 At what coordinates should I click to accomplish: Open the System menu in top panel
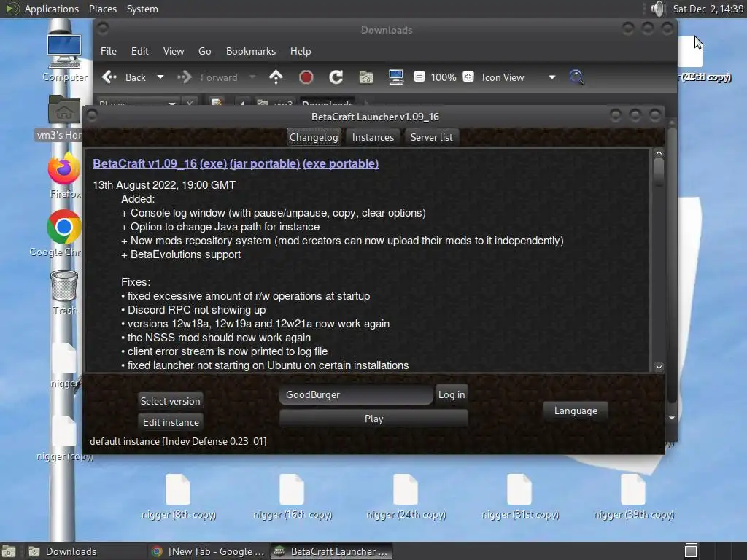coord(142,9)
